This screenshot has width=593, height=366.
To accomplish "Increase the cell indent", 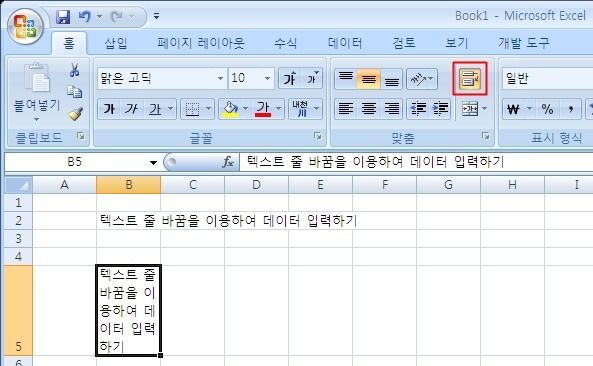I will 440,109.
